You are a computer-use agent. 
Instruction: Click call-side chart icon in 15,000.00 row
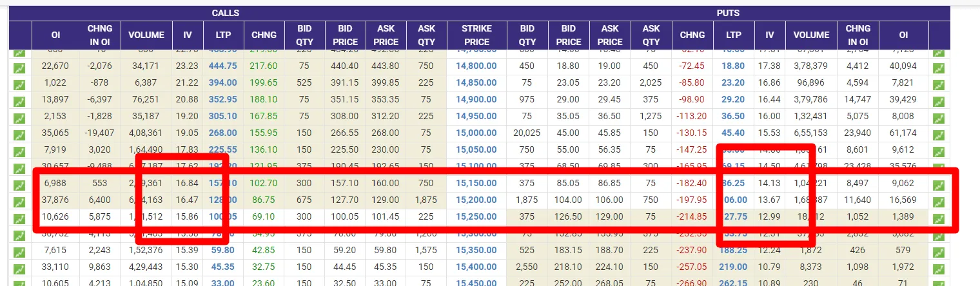(x=19, y=135)
